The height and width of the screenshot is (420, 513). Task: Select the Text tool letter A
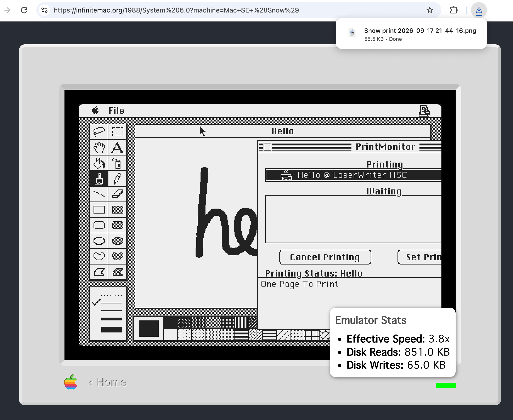pyautogui.click(x=117, y=147)
